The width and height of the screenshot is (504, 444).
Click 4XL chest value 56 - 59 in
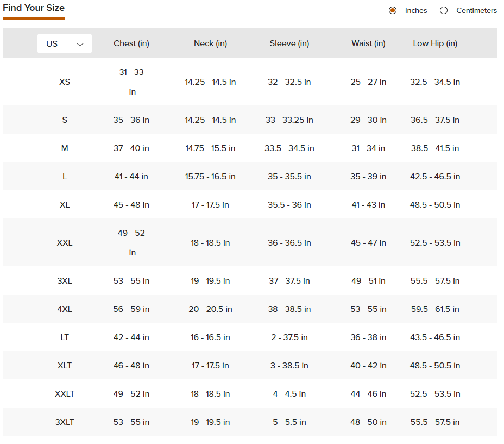click(x=131, y=309)
